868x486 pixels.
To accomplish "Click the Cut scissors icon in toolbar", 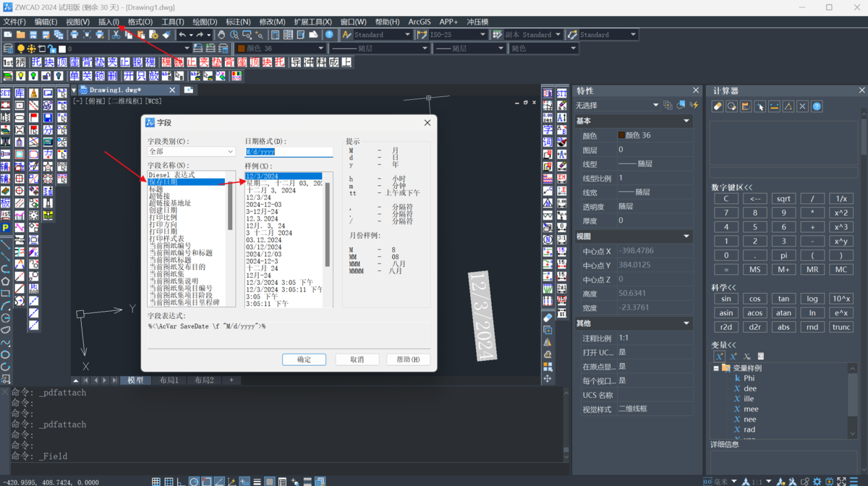I will pos(116,35).
